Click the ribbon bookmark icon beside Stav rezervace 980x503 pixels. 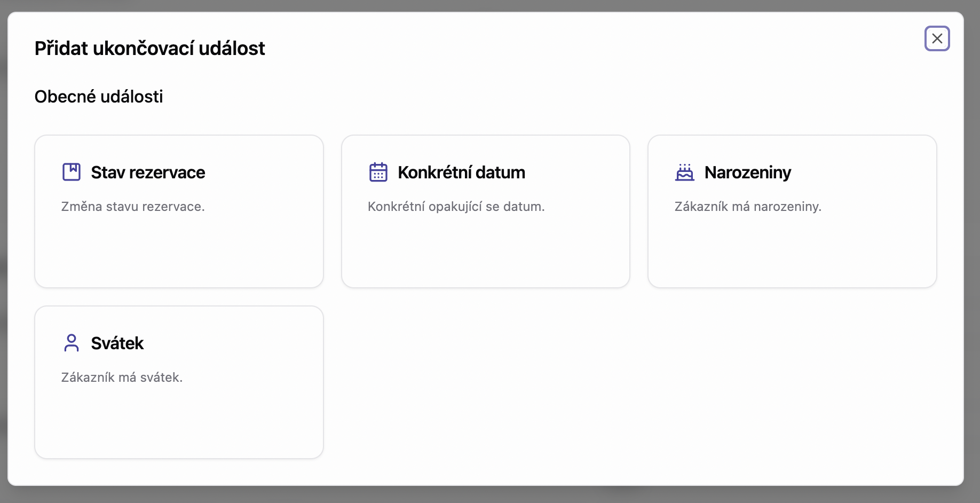click(72, 172)
